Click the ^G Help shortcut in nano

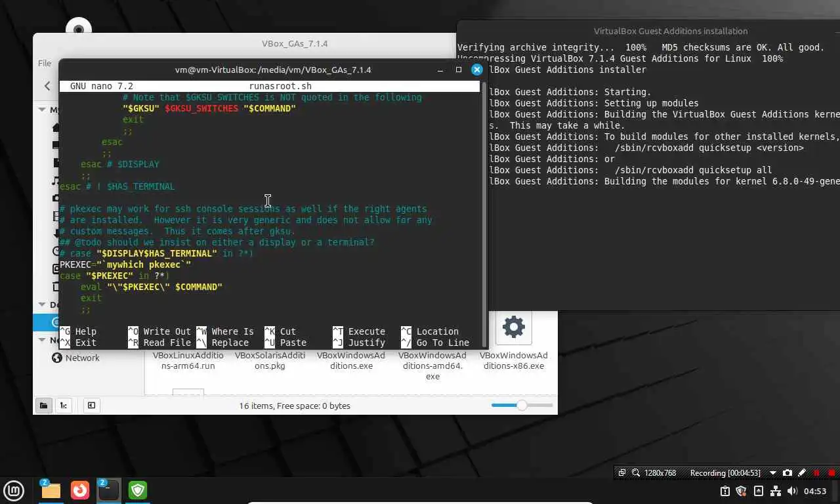tap(78, 331)
